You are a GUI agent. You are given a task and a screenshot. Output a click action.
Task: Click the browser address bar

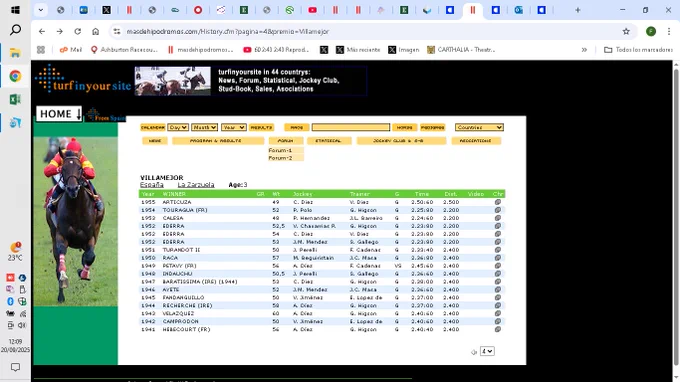(369, 31)
